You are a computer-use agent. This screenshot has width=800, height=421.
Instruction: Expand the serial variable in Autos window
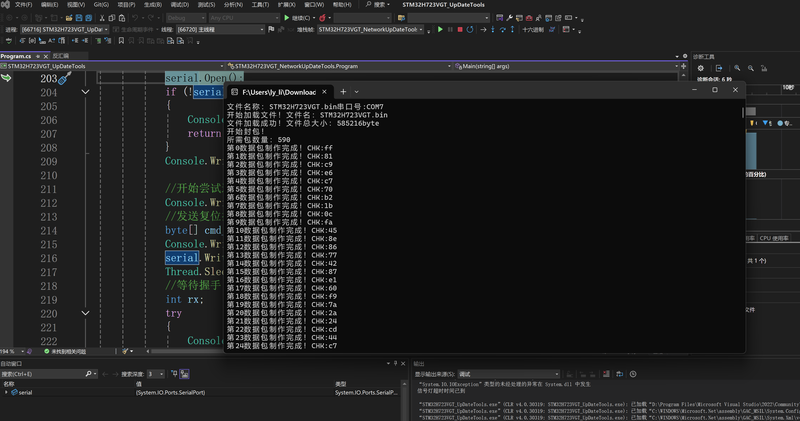(6, 393)
